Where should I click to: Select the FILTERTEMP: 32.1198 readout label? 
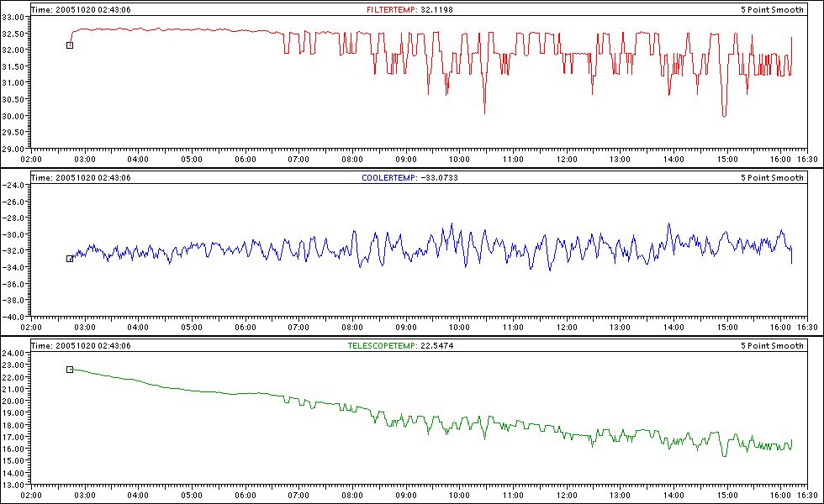(x=409, y=9)
